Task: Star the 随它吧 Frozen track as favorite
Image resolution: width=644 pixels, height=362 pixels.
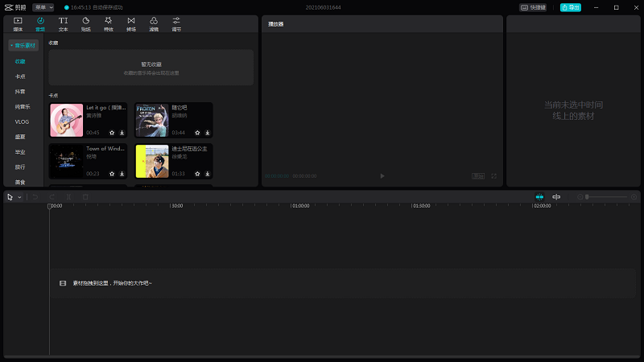Action: click(197, 133)
